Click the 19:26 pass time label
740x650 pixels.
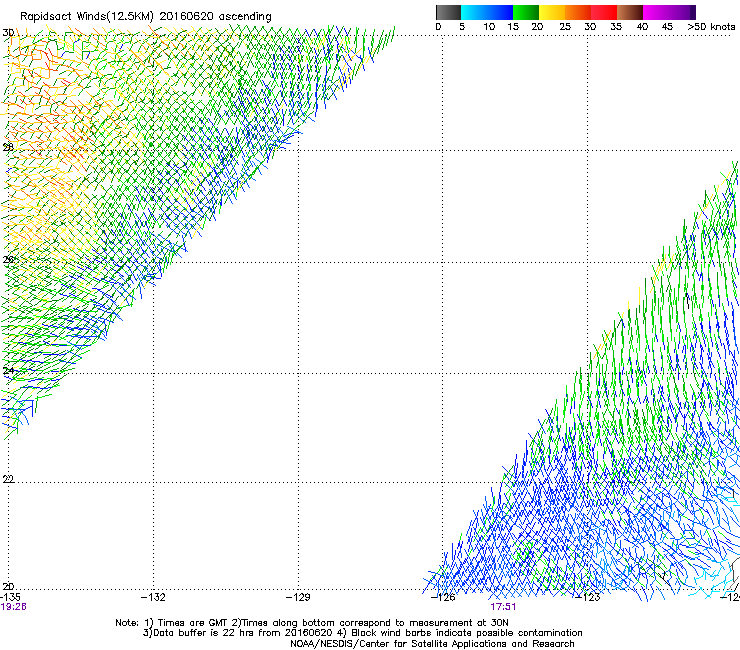pos(14,607)
